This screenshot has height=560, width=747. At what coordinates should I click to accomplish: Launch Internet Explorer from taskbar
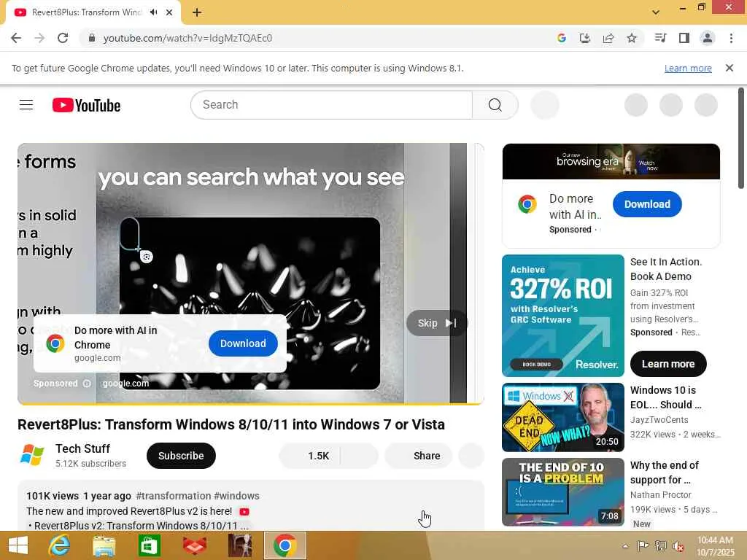tap(59, 545)
